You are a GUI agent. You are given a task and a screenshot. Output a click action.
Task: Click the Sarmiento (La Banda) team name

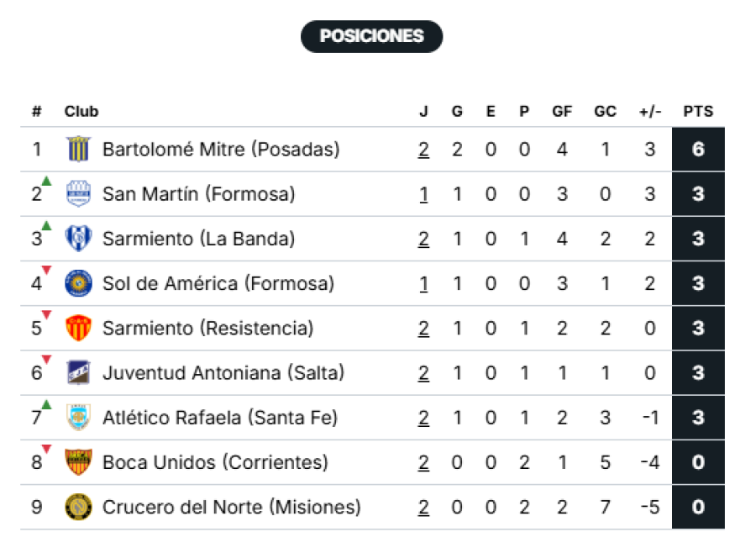[198, 239]
